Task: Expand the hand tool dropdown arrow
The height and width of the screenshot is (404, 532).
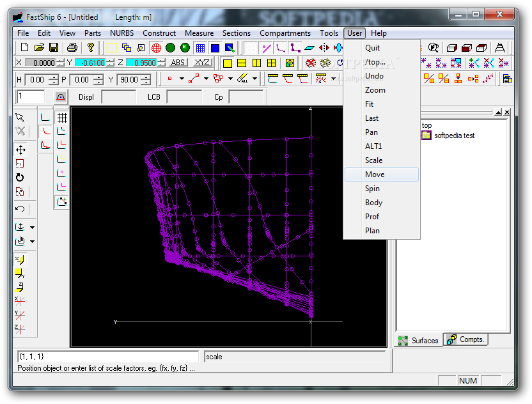Action: pyautogui.click(x=32, y=242)
